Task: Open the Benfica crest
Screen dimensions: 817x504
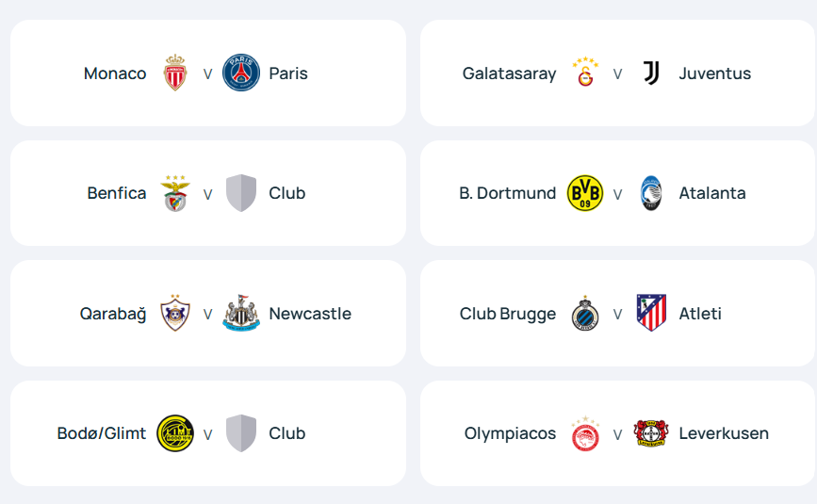Action: click(175, 193)
